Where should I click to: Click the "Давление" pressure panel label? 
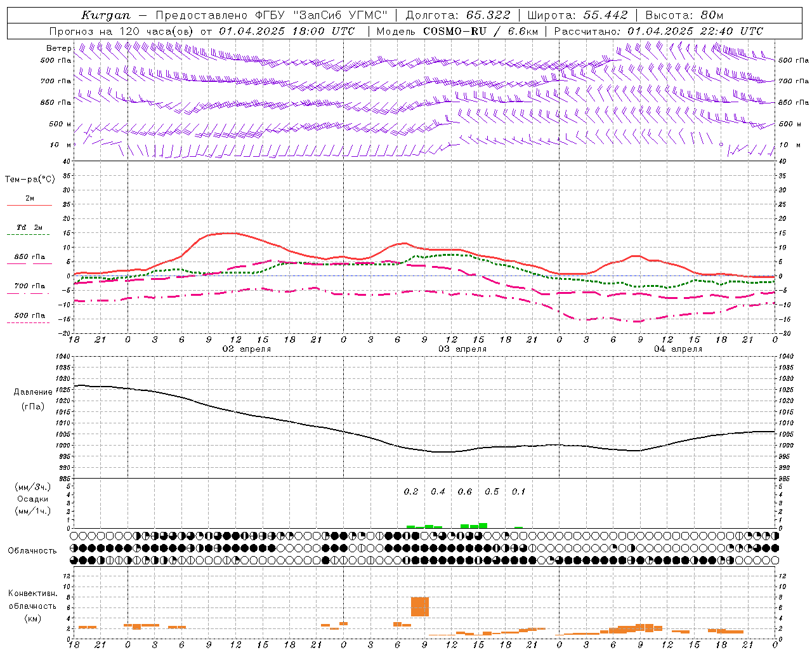tap(33, 392)
